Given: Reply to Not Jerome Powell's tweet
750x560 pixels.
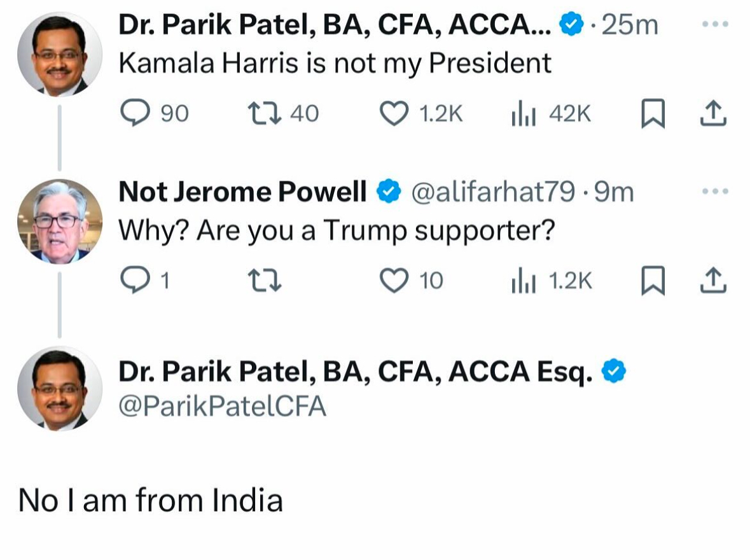Looking at the screenshot, I should pos(135,281).
